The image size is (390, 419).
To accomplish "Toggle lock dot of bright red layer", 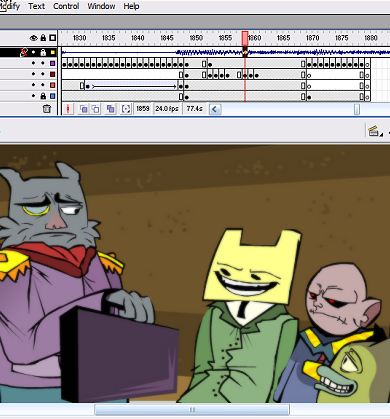I will pyautogui.click(x=43, y=85).
